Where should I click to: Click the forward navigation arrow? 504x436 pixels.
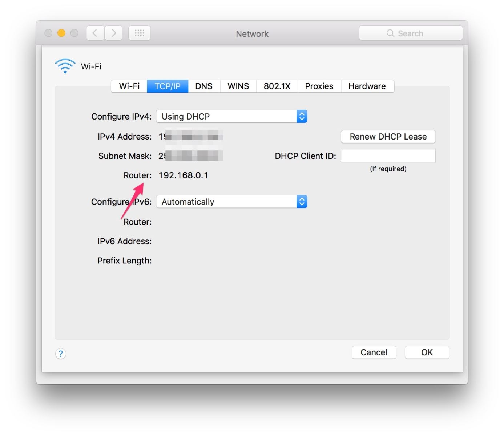[x=114, y=33]
